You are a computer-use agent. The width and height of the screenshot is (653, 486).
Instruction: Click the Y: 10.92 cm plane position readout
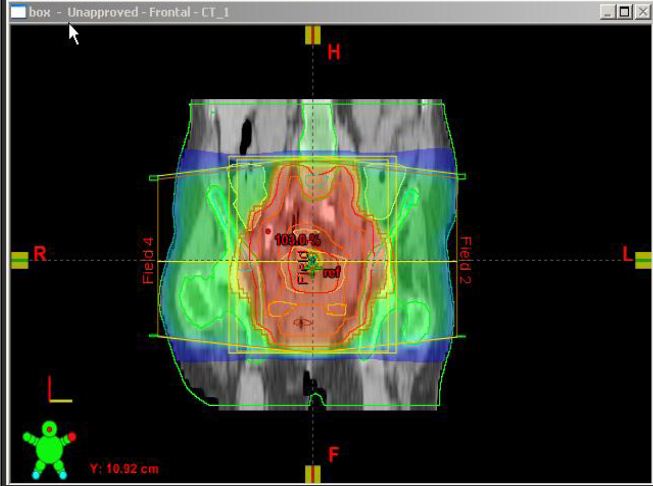point(123,467)
